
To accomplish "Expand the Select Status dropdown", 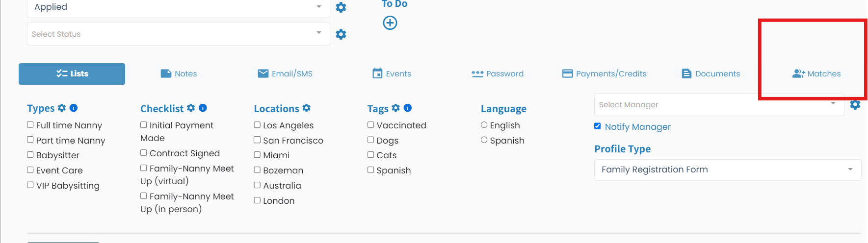I will [x=179, y=34].
